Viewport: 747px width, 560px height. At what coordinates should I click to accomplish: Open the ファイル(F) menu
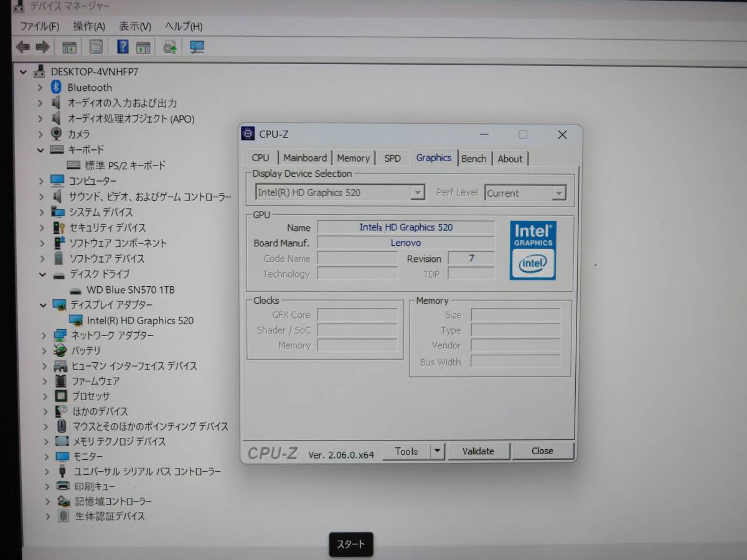(39, 26)
